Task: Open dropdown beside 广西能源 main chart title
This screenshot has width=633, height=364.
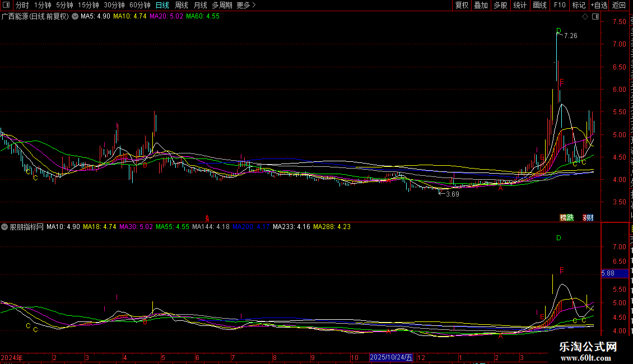Action: point(75,17)
